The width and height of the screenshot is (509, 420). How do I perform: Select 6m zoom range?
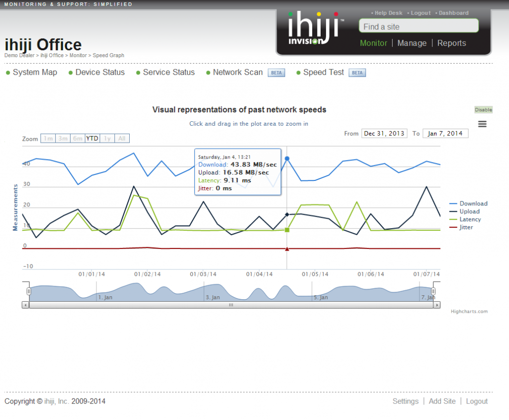point(78,139)
